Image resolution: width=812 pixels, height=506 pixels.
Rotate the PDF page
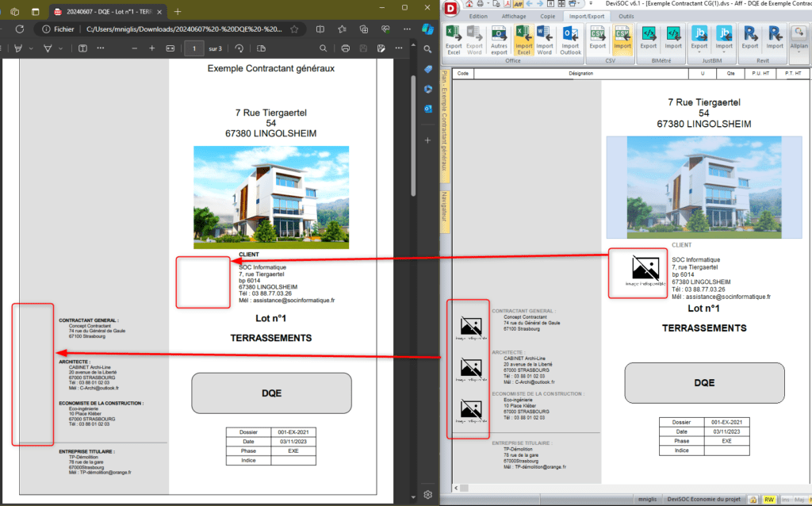coord(239,48)
